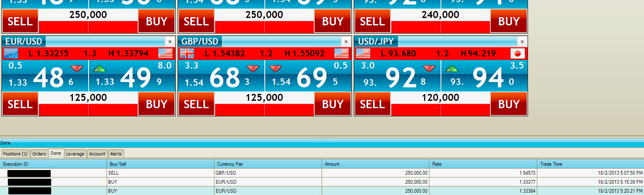Image resolution: width=644 pixels, height=195 pixels.
Task: Click the EU flag icon in EUR/USD tile
Action: (x=10, y=54)
